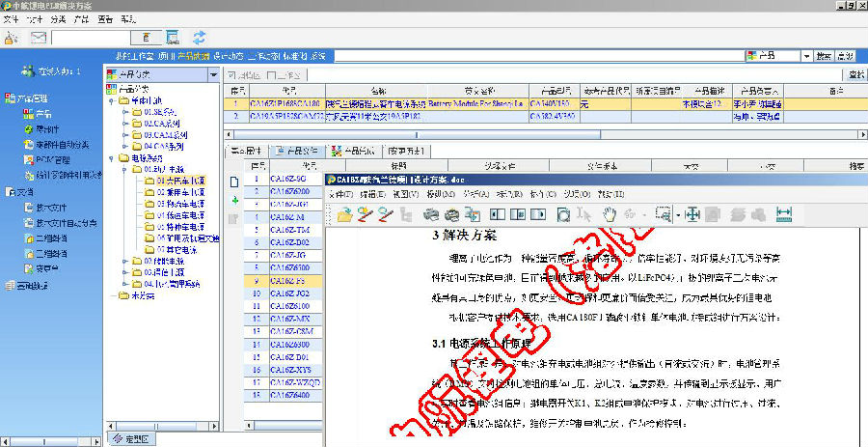Viewport: 868px width, 447px height.
Task: Click product code CA16Z1P168SCA180 in table
Action: pos(285,103)
